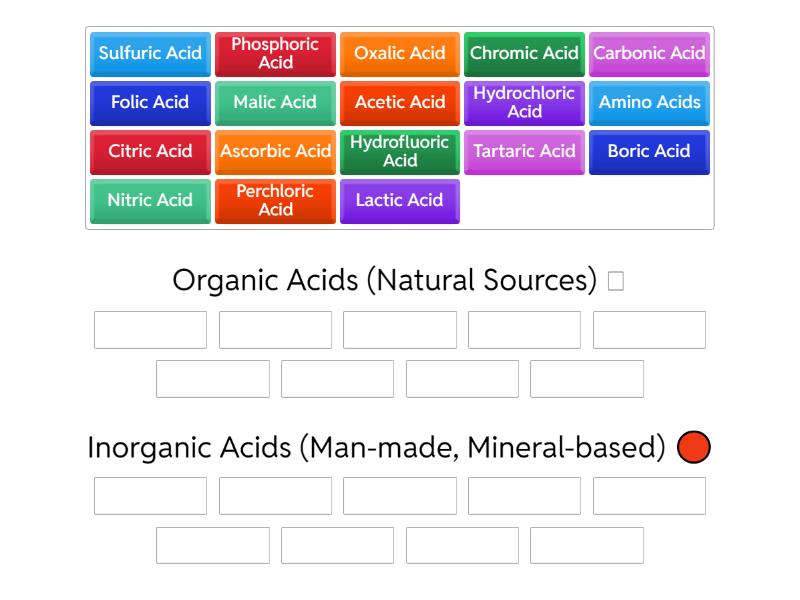Select the Folic Acid tile

pos(150,103)
